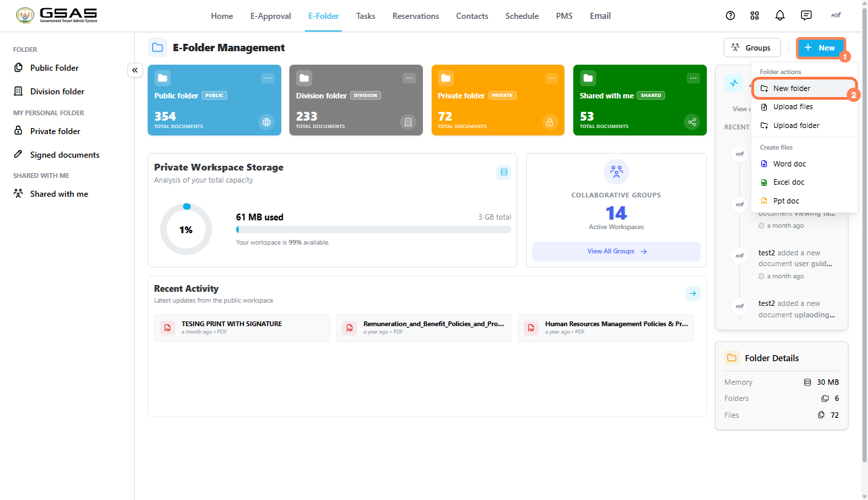Click building icon on Division folder card
The width and height of the screenshot is (868, 500).
pyautogui.click(x=408, y=122)
